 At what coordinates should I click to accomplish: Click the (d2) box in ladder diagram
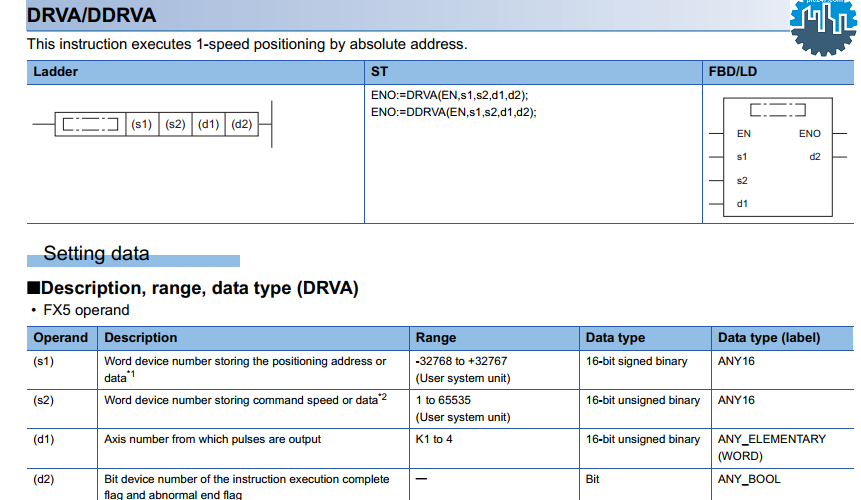click(242, 124)
